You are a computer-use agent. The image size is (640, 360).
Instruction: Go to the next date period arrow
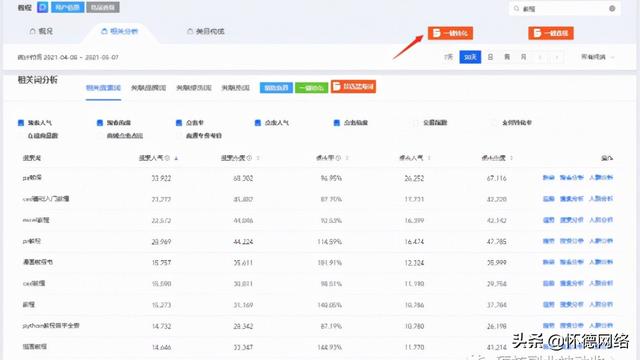tap(557, 58)
